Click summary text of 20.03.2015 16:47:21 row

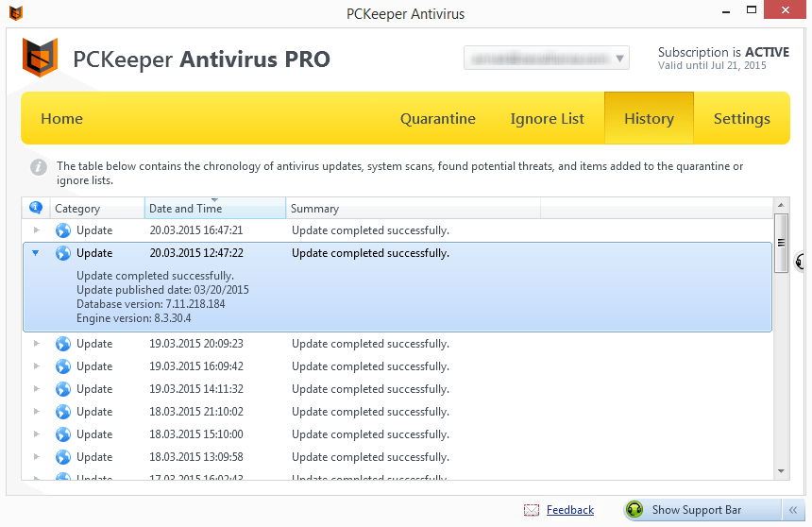pyautogui.click(x=370, y=230)
